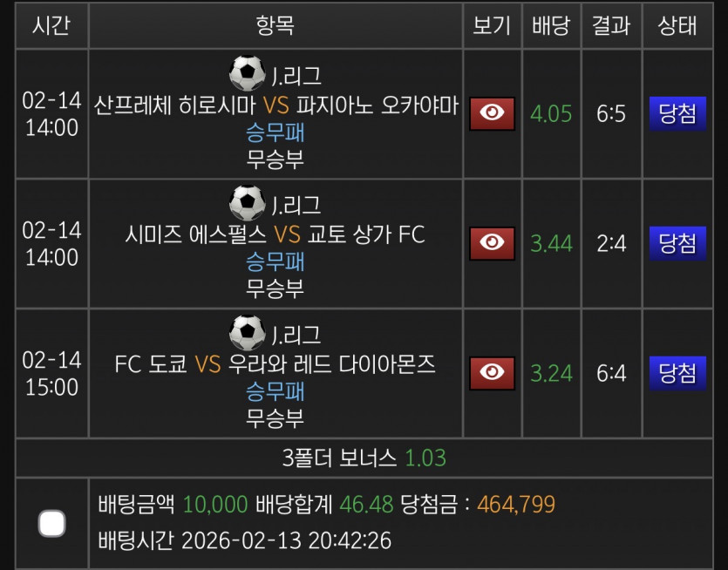The width and height of the screenshot is (728, 570).
Task: Click the 4.05 odds value
Action: tap(551, 113)
